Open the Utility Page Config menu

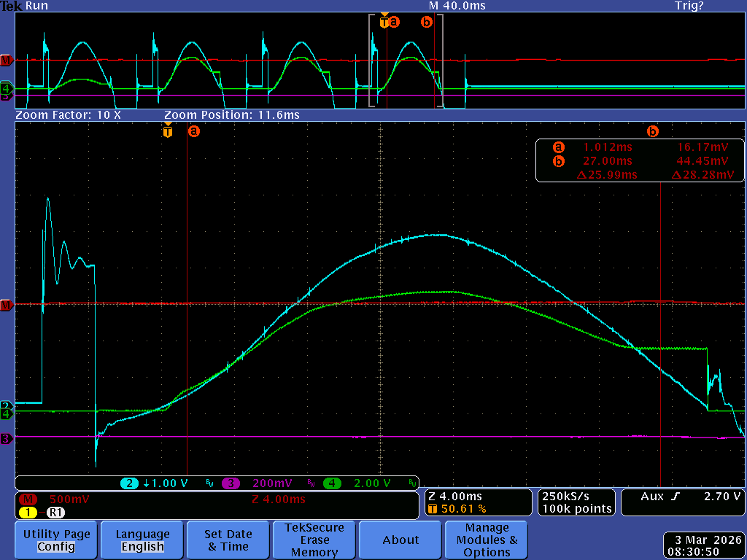(x=56, y=540)
